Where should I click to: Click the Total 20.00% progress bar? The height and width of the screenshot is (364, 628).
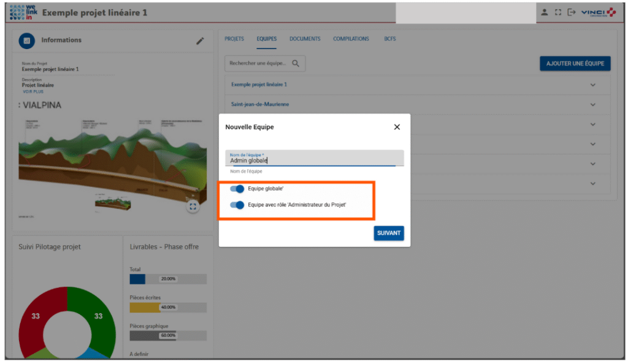(168, 279)
